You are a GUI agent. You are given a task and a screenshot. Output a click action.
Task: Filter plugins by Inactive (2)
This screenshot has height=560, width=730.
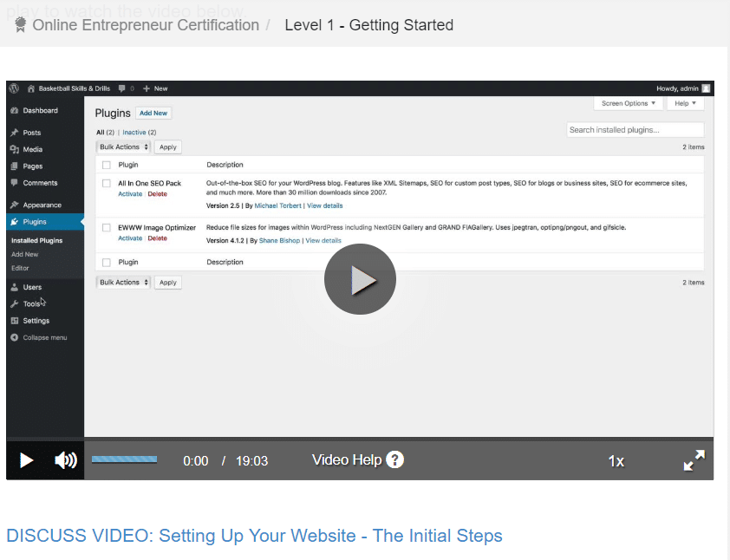(x=140, y=133)
